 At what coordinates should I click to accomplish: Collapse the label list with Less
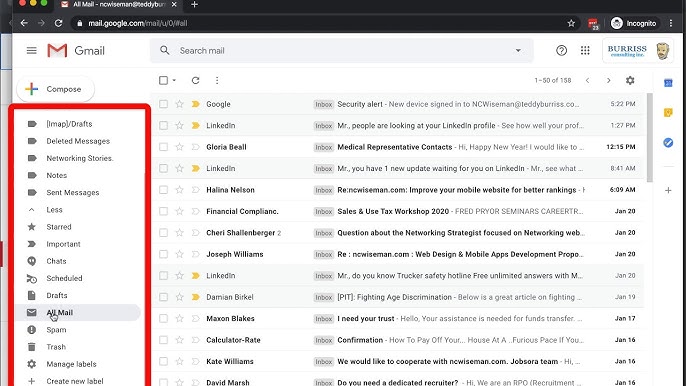(54, 210)
